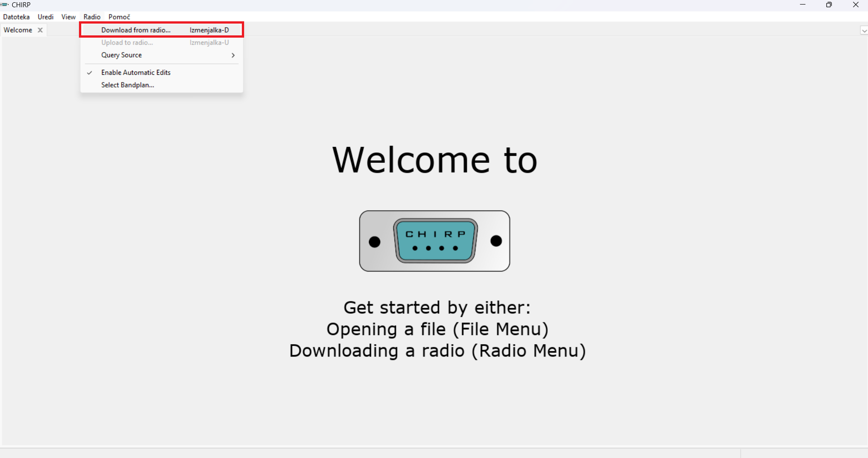This screenshot has height=458, width=868.
Task: Expand the Query Source submenu
Action: [x=162, y=55]
